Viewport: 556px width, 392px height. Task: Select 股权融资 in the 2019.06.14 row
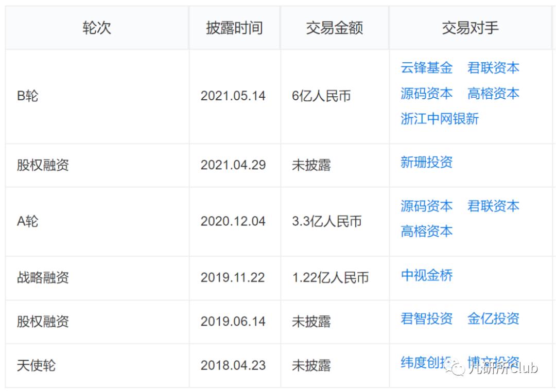pos(43,322)
